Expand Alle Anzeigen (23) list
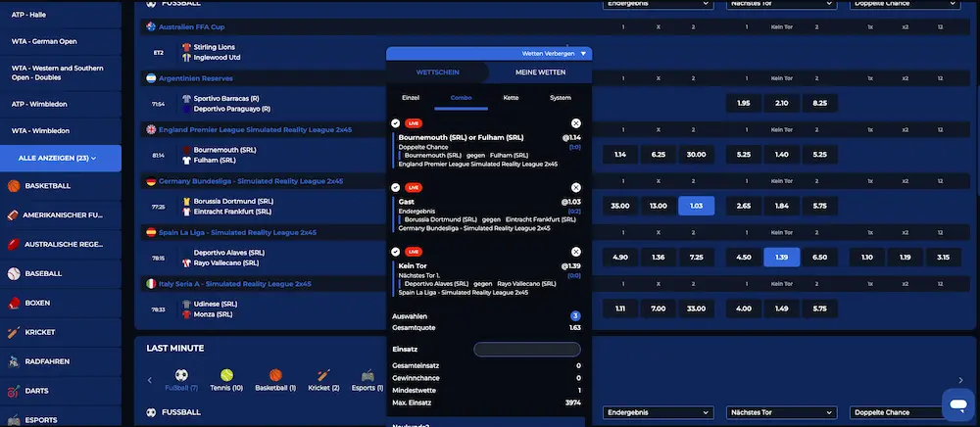 (61, 159)
